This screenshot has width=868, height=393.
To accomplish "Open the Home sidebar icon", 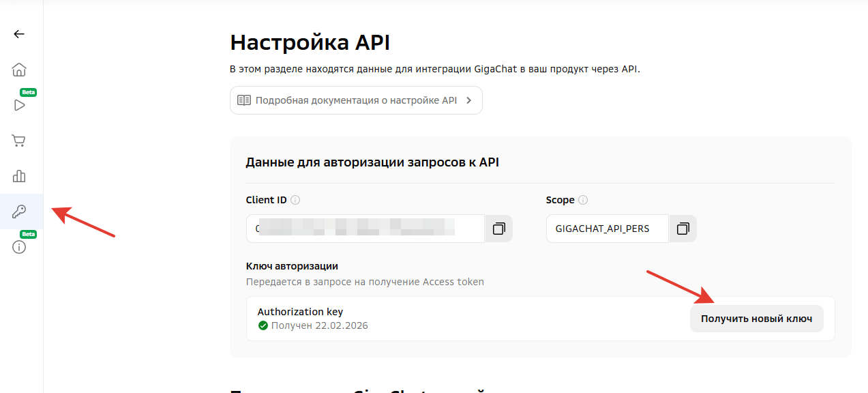I will pos(19,70).
